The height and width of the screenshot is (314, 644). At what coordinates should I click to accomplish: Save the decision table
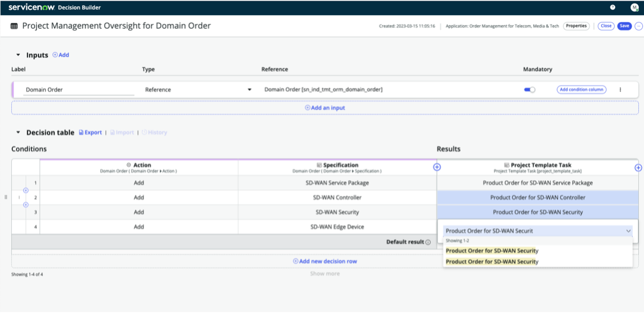[x=624, y=26]
